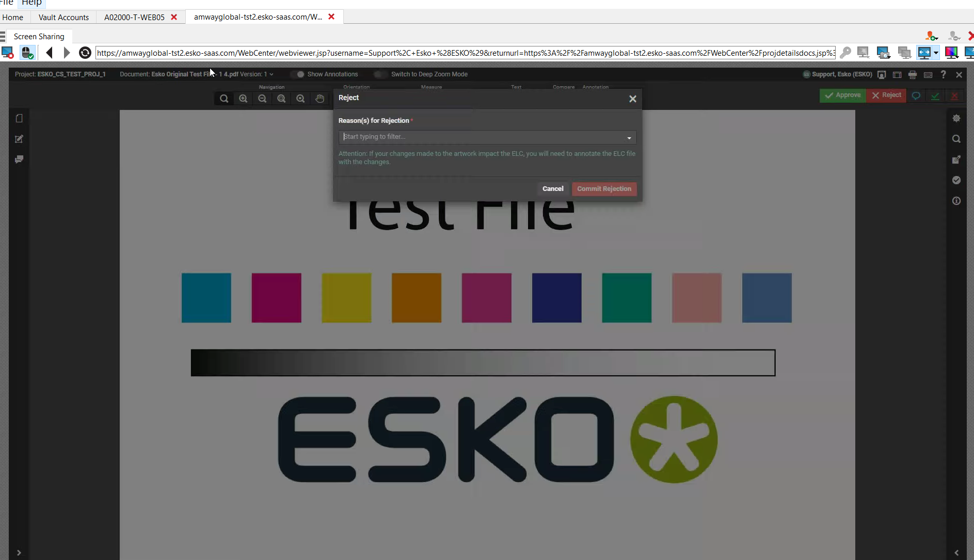Open the monitor selection dropdown in screen sharing toolbar
Image resolution: width=974 pixels, height=560 pixels.
935,52
